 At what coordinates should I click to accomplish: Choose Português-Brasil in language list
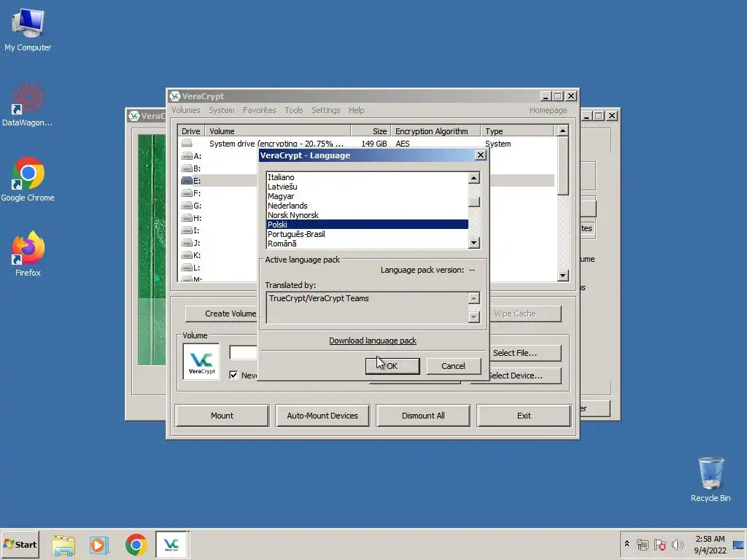[x=367, y=234]
